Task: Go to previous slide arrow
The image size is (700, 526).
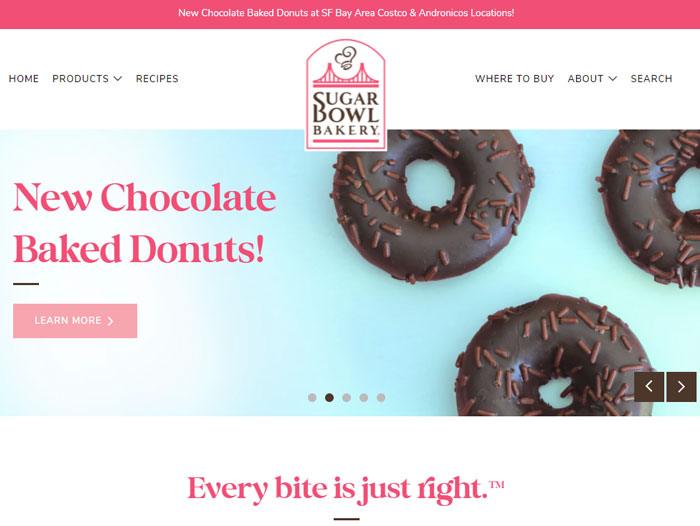Action: click(x=649, y=387)
